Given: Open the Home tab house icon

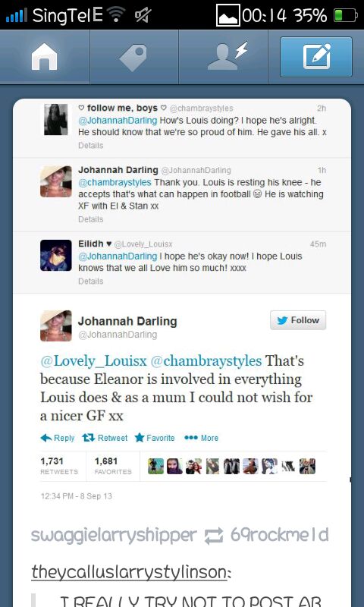Looking at the screenshot, I should (x=44, y=58).
